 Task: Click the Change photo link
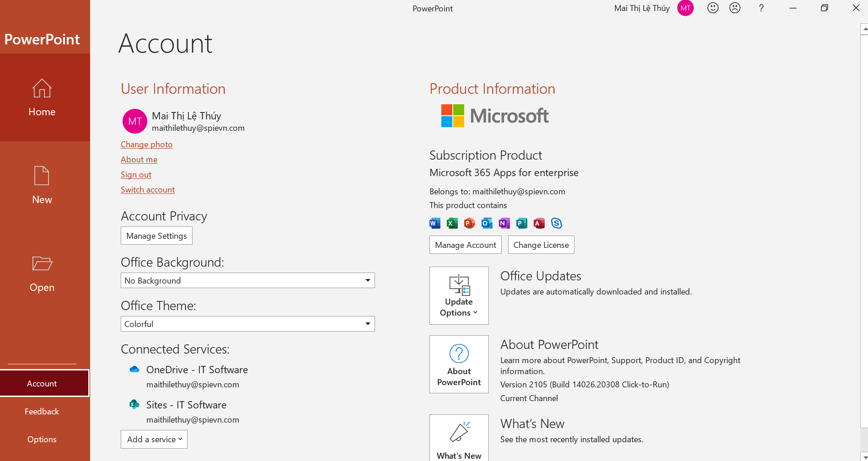tap(147, 145)
